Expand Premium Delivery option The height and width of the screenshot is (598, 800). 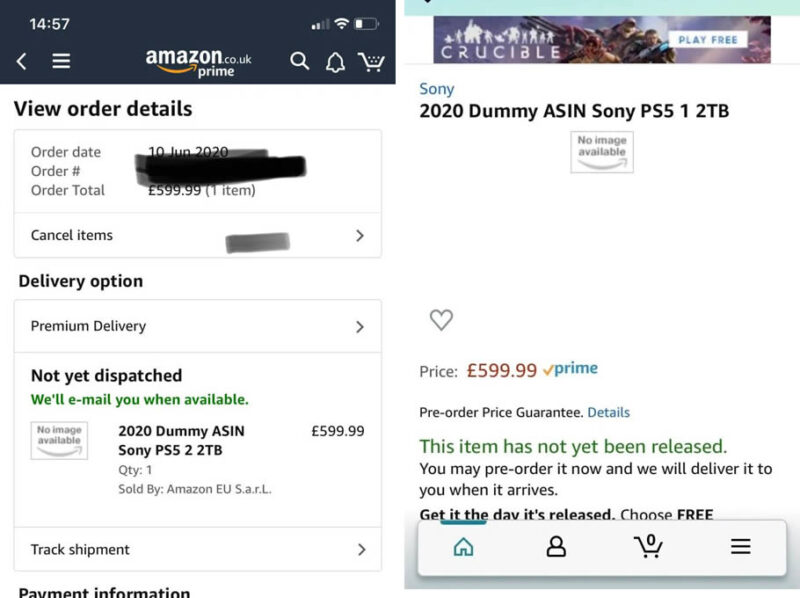click(x=198, y=326)
